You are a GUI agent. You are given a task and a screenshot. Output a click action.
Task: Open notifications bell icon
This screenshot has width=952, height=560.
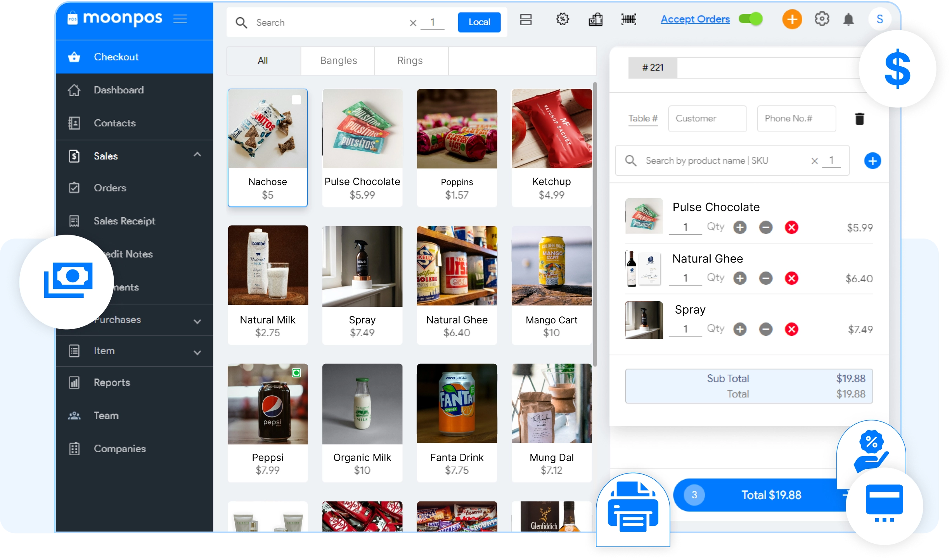coord(848,19)
